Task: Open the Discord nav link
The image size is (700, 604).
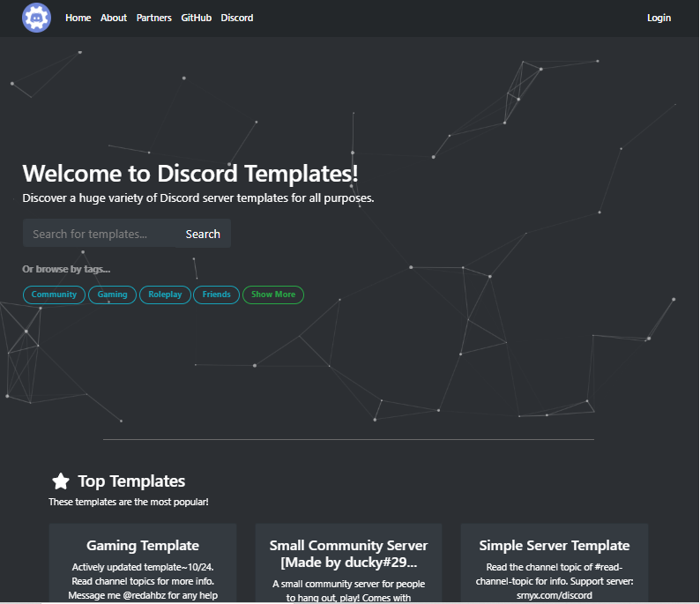Action: click(x=236, y=18)
